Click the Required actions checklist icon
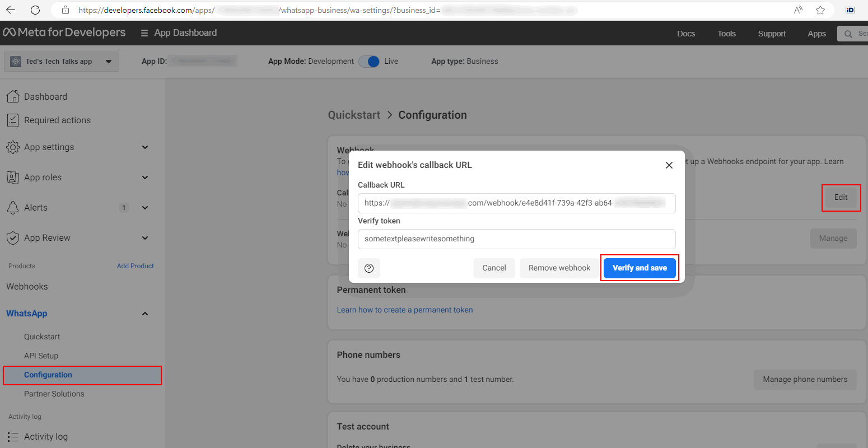Image resolution: width=868 pixels, height=448 pixels. [12, 120]
